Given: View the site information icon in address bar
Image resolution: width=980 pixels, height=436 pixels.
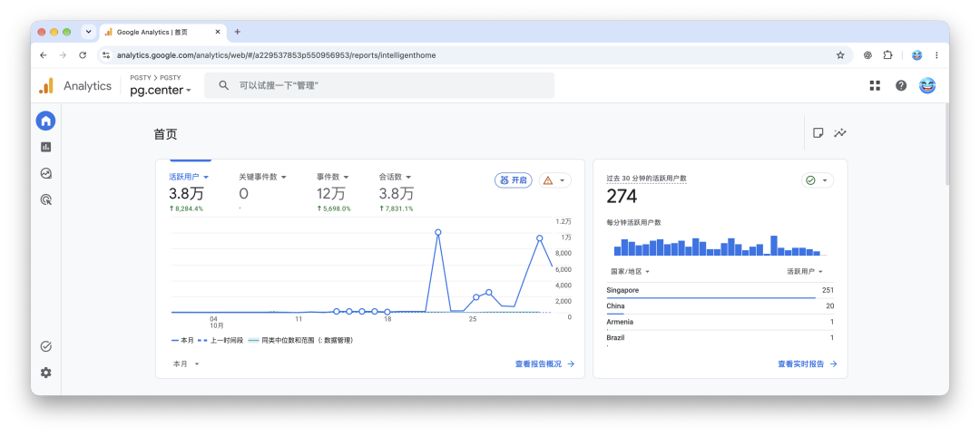Looking at the screenshot, I should tap(106, 55).
